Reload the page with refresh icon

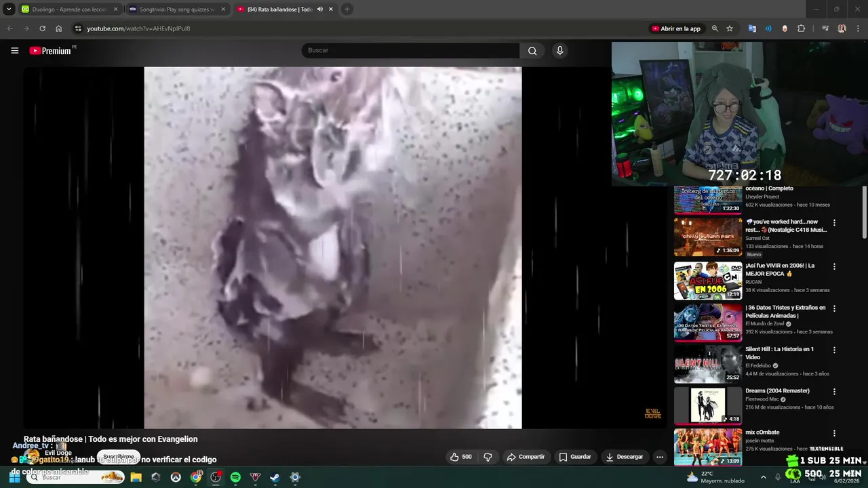[x=42, y=28]
